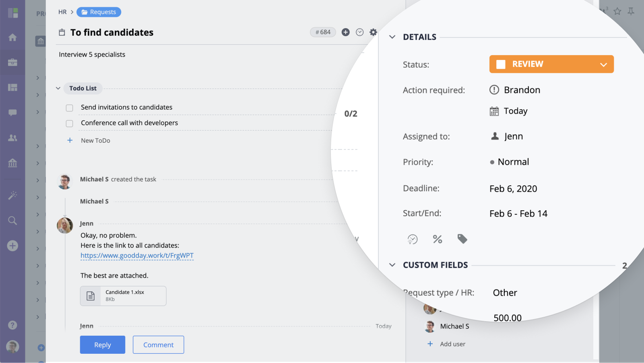Viewport: 644px width, 363px height.
Task: Click the GoodDay logo icon
Action: tap(13, 13)
